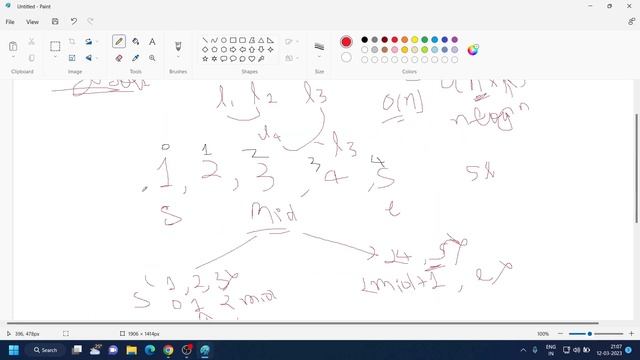Choose the Rectangle shape
The image size is (640, 360).
233,40
